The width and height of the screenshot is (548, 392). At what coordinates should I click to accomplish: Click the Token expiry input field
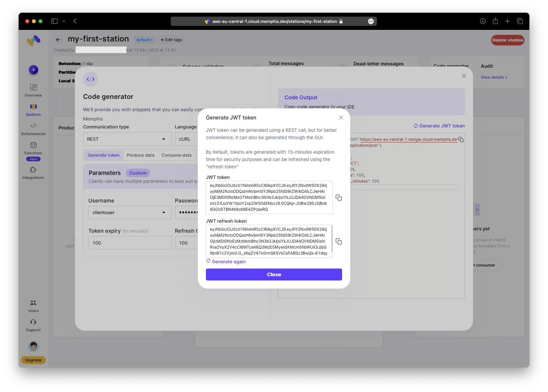point(130,243)
